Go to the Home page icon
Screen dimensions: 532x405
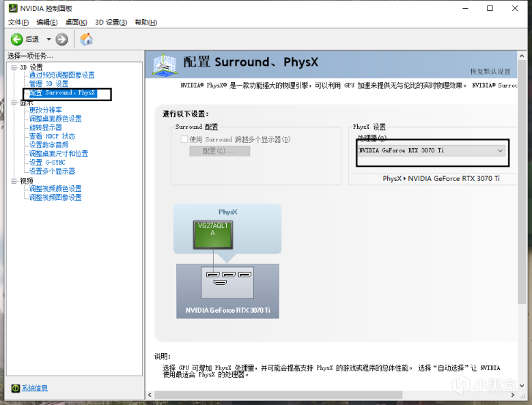tap(86, 40)
